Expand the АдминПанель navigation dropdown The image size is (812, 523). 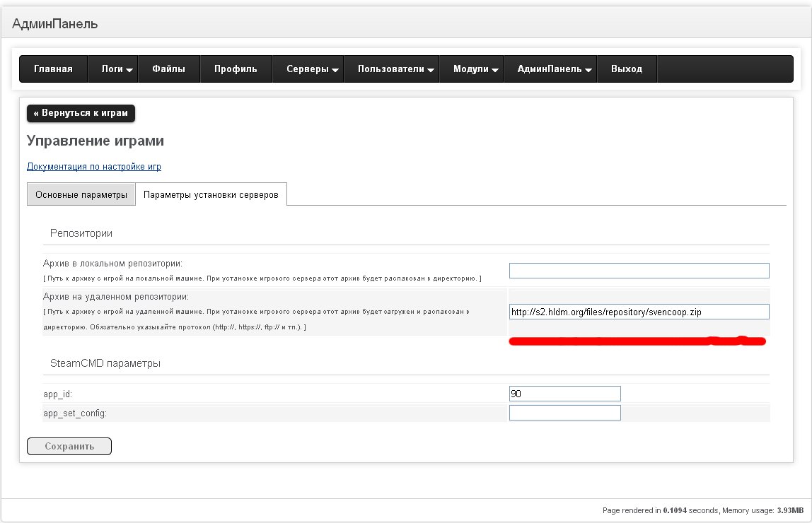[x=550, y=69]
